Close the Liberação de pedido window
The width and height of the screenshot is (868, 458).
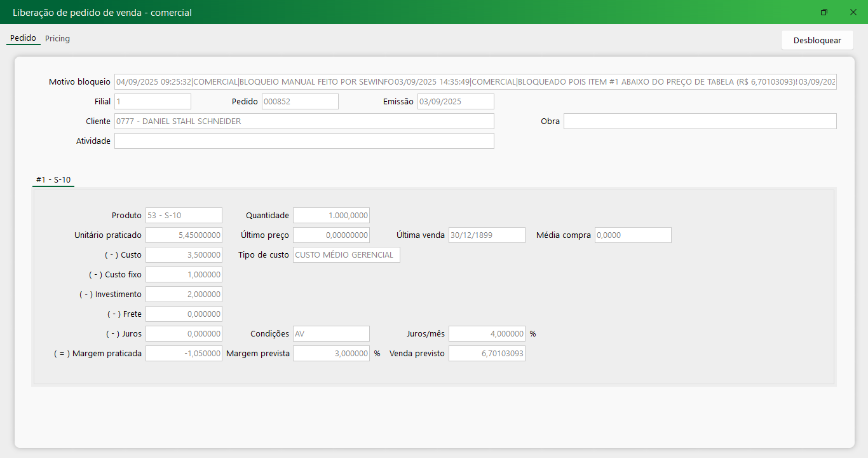(x=853, y=12)
